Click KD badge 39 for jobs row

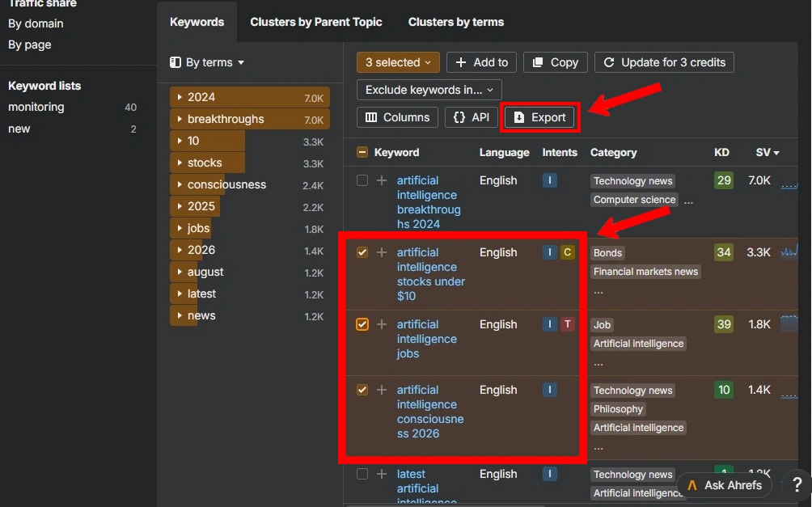tap(724, 324)
